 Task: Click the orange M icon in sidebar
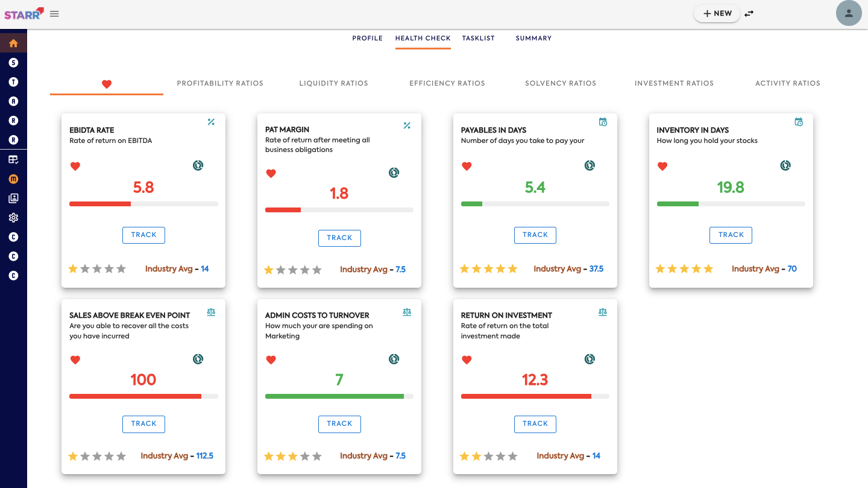tap(13, 179)
